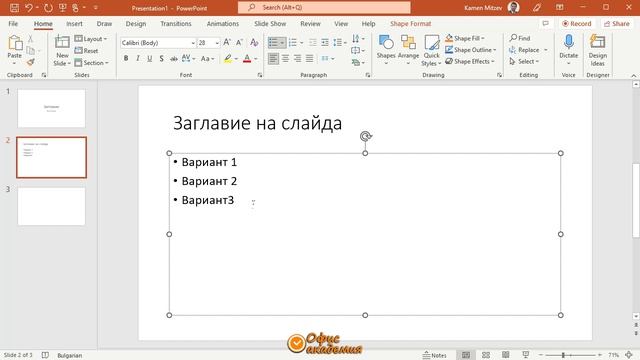Click Reset slide button
640x360 pixels.
tap(87, 51)
